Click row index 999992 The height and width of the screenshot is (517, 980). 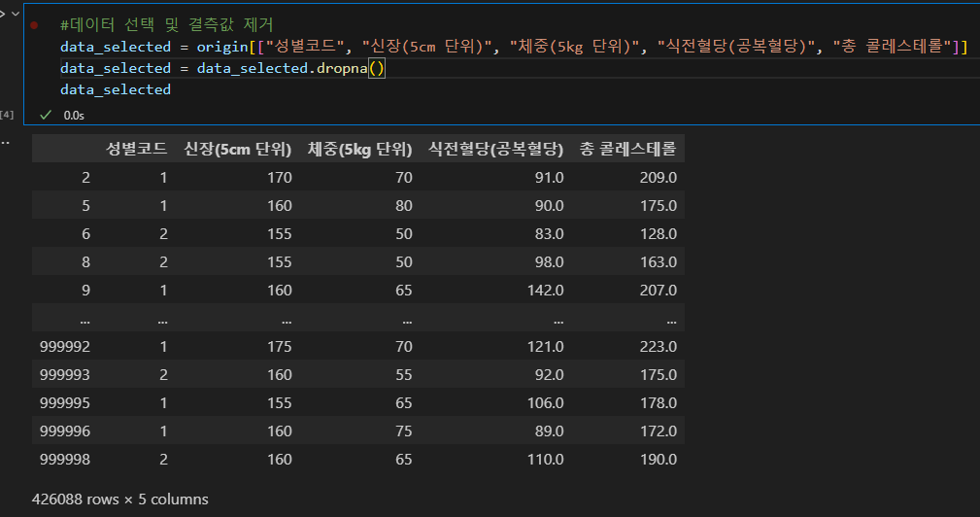point(65,346)
